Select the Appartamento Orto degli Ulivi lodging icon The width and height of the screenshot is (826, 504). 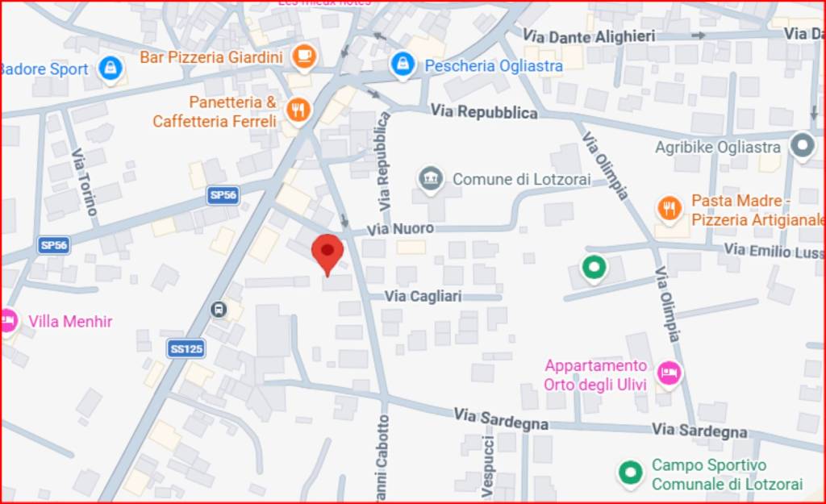[669, 373]
